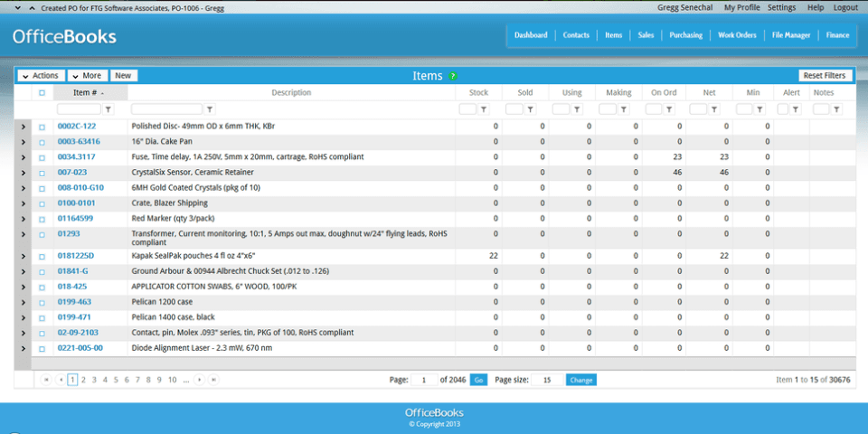Image resolution: width=868 pixels, height=434 pixels.
Task: Toggle the select-all checkbox in header
Action: [42, 92]
